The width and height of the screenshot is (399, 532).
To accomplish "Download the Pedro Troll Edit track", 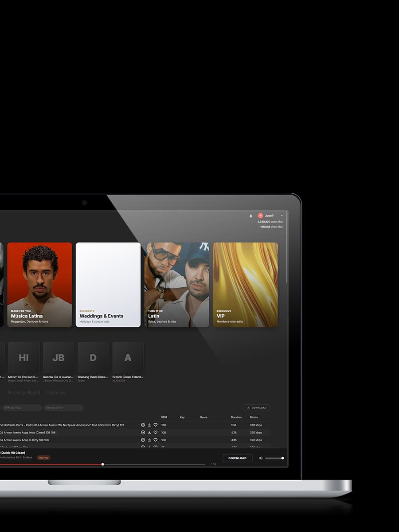I will (149, 425).
